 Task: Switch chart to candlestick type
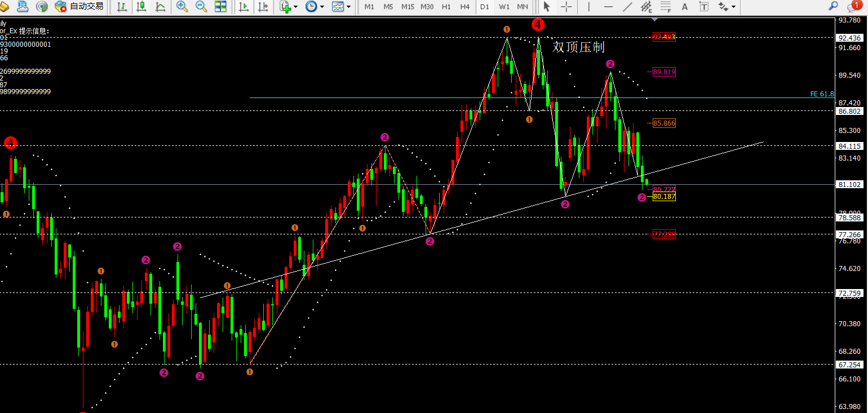coord(141,7)
